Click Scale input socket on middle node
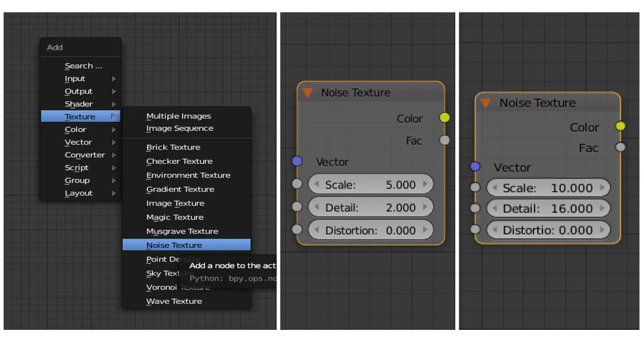644x344 pixels. point(297,184)
